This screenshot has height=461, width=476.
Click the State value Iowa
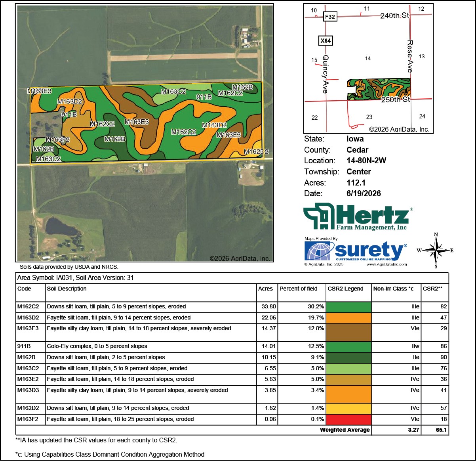[355, 139]
